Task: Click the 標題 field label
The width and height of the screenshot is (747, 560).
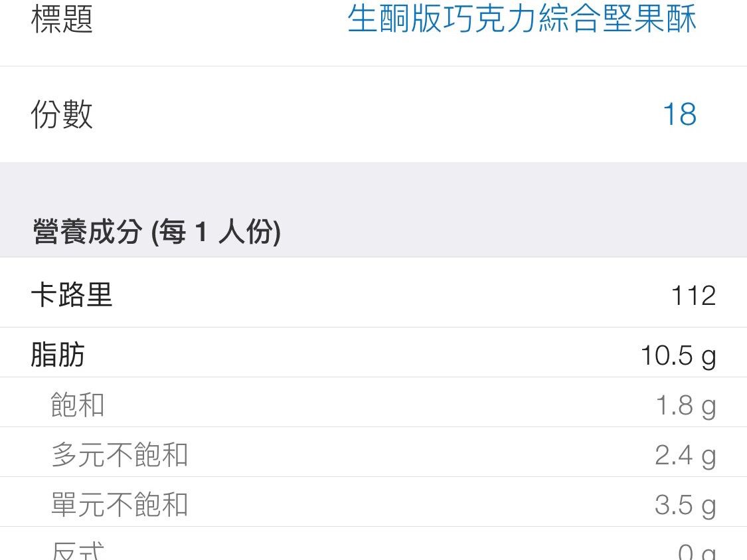Action: 62,19
